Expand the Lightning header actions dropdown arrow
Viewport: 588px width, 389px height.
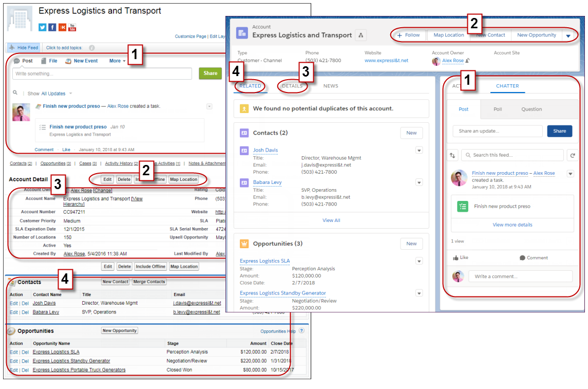pos(568,35)
